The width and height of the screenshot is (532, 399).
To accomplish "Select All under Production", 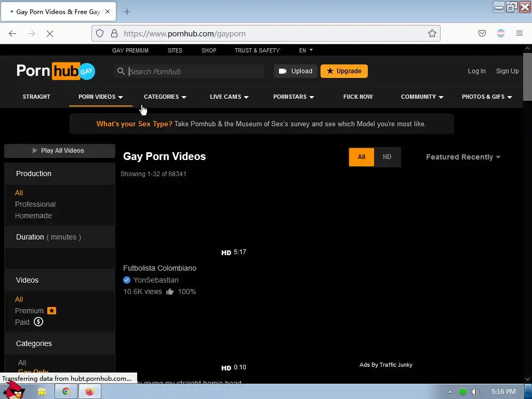I will (x=19, y=193).
